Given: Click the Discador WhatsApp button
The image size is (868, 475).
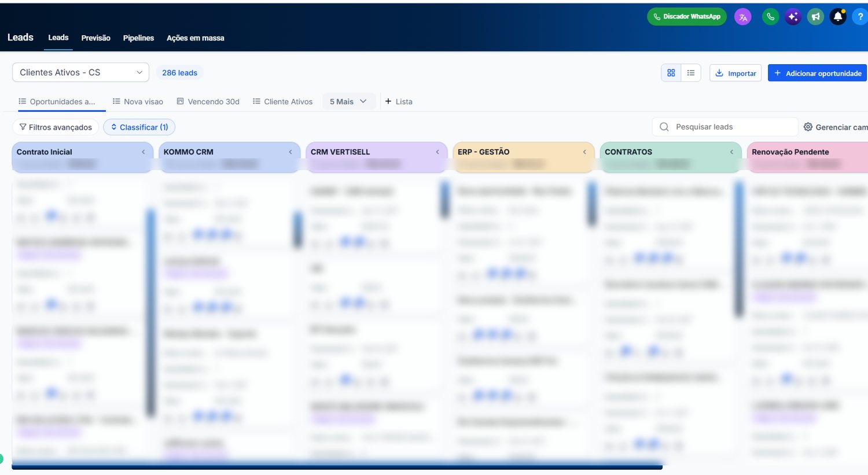Looking at the screenshot, I should click(x=687, y=17).
